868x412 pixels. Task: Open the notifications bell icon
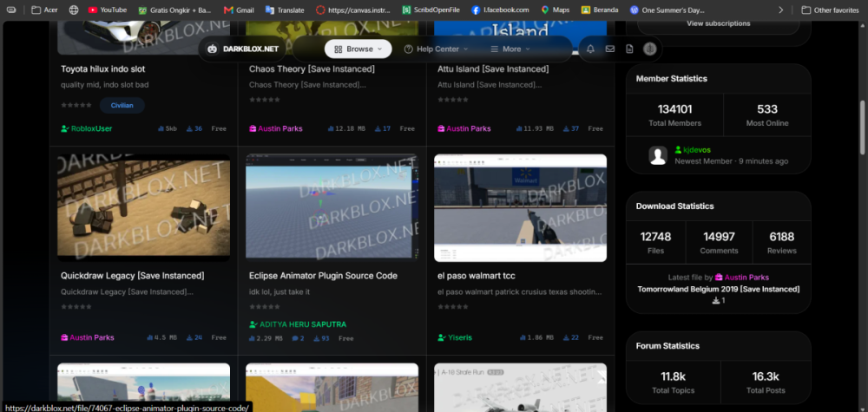click(590, 49)
